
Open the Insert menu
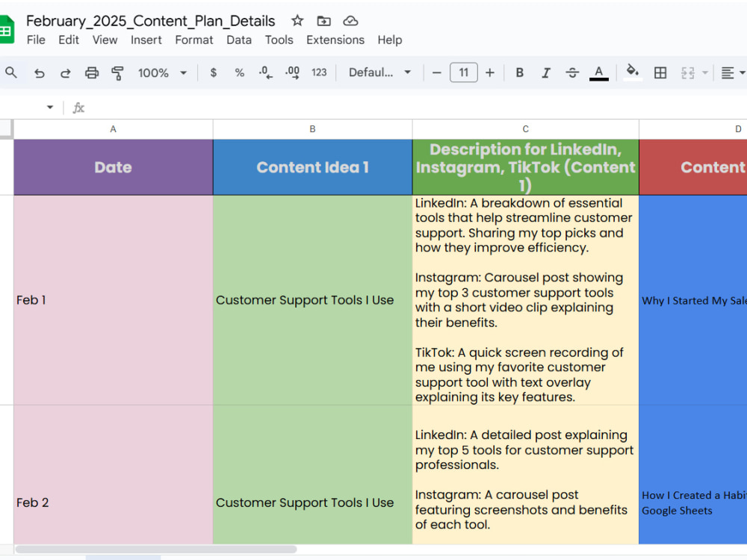click(x=146, y=40)
